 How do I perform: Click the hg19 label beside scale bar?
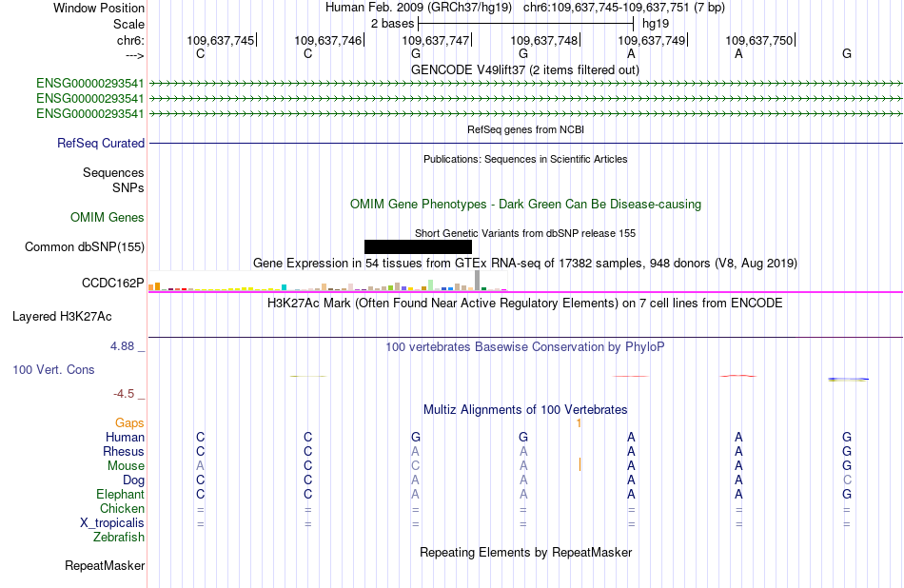[x=656, y=24]
